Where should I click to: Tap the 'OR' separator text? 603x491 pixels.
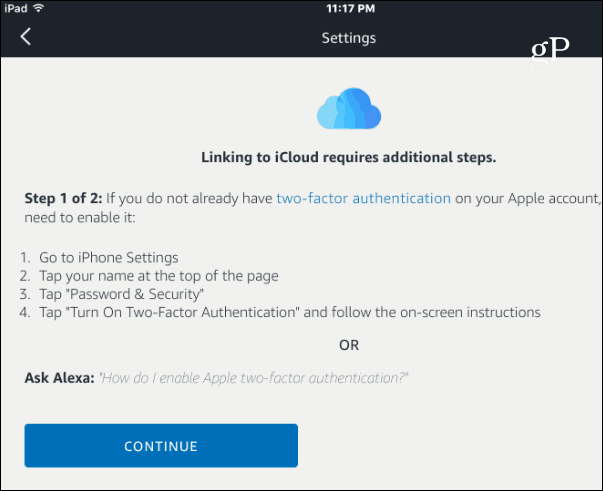[x=349, y=345]
